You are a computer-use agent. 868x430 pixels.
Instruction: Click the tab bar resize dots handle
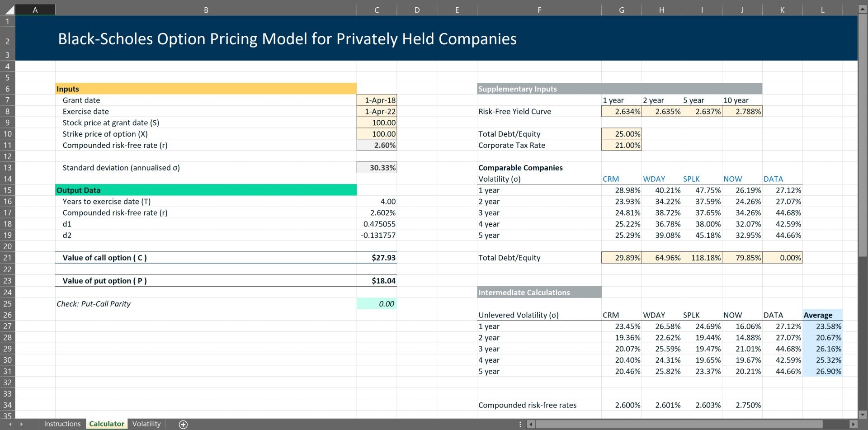(x=520, y=424)
